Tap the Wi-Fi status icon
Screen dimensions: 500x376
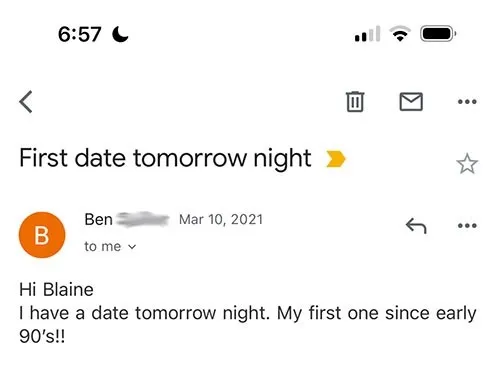point(400,34)
